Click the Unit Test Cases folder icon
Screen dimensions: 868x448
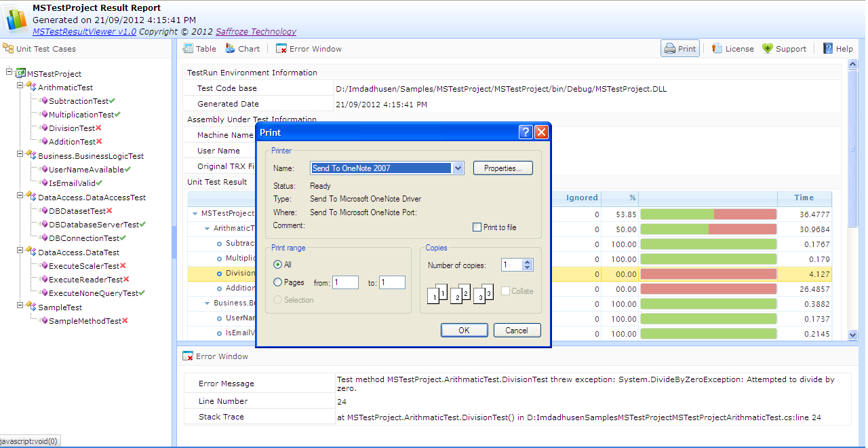(x=9, y=48)
